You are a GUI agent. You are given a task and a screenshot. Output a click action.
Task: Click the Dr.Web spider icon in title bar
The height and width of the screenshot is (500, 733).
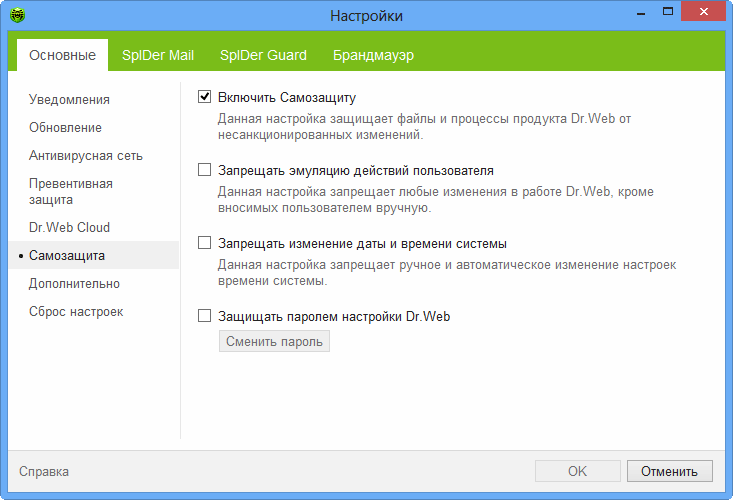17,16
